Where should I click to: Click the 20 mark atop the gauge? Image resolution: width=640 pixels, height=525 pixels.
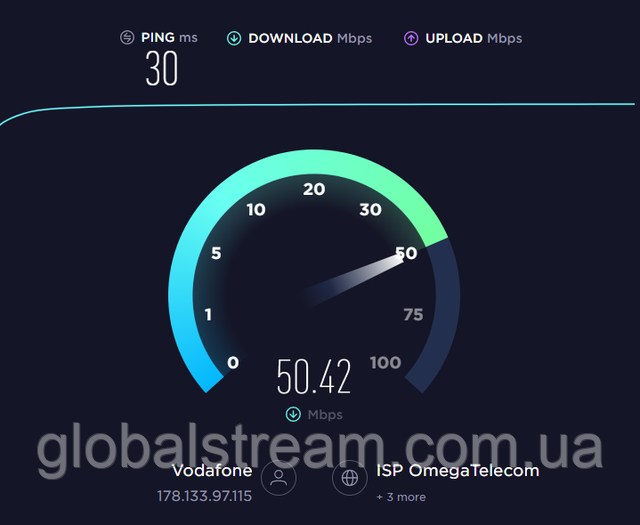point(314,189)
